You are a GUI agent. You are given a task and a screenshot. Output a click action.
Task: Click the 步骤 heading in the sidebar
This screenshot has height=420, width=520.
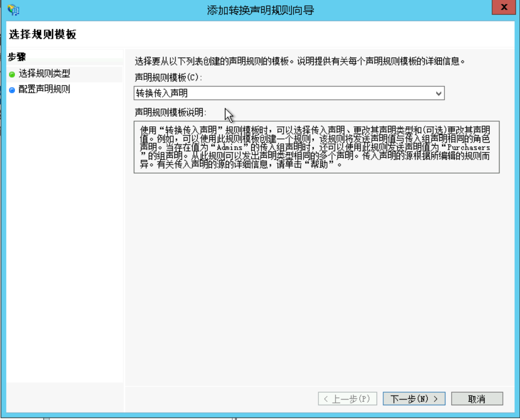coord(17,57)
